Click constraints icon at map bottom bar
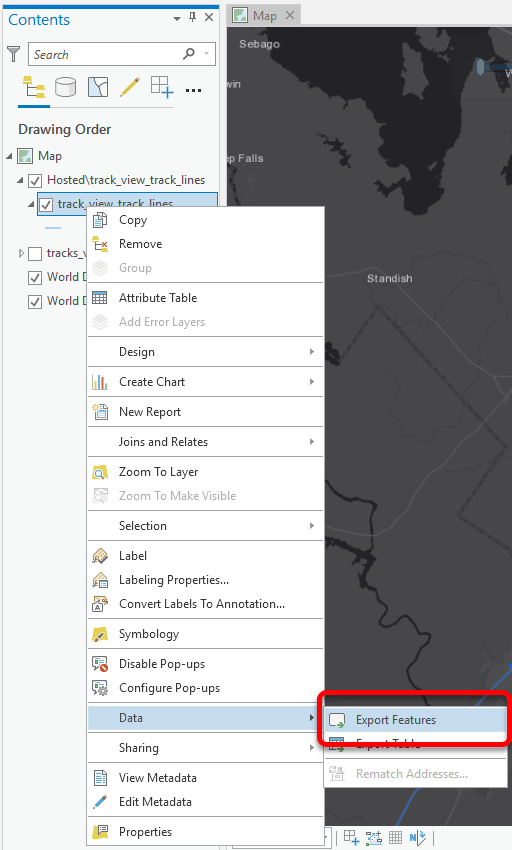Image resolution: width=512 pixels, height=850 pixels. point(374,838)
